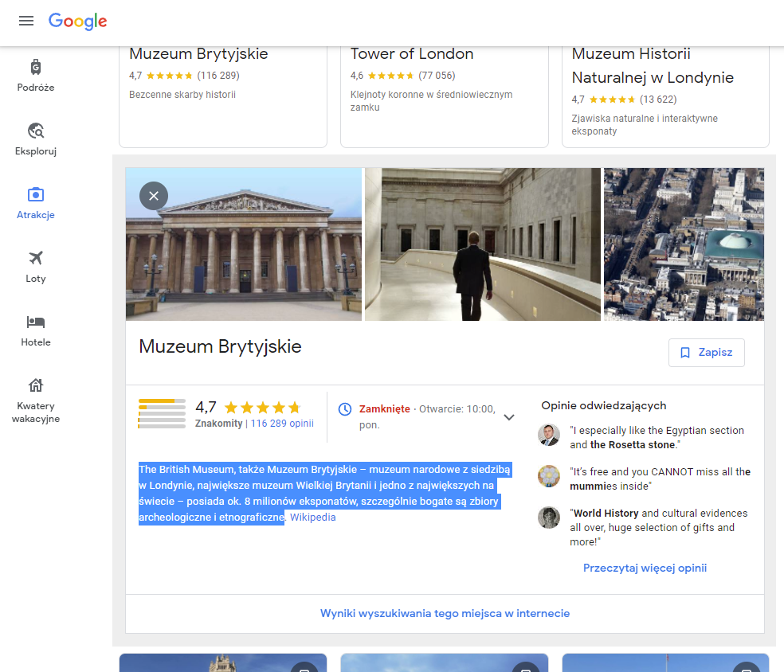Click the Muzeum Brytyjskie panel heading

point(220,346)
